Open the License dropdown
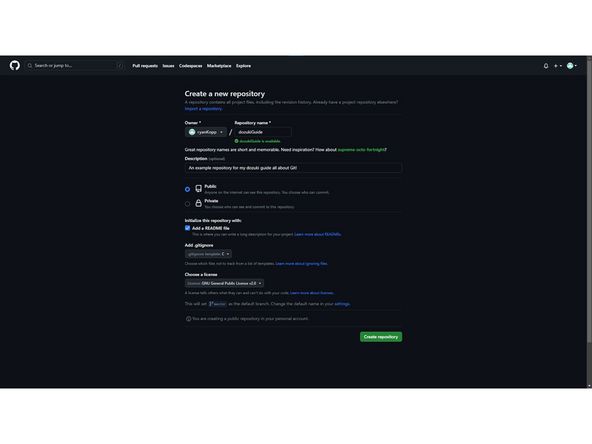Viewport: 592px width, 444px height. (224, 283)
